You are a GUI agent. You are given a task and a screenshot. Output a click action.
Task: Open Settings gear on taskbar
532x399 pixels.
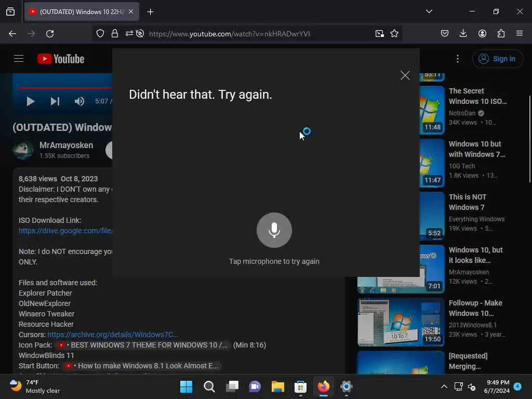pos(347,387)
